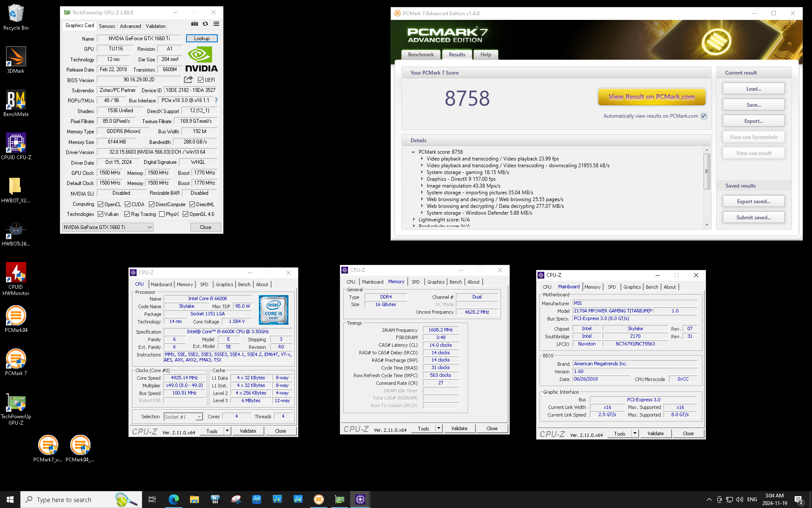Open the CPUID CPU-Z desktop shortcut
Image resolution: width=812 pixels, height=508 pixels.
tap(16, 146)
